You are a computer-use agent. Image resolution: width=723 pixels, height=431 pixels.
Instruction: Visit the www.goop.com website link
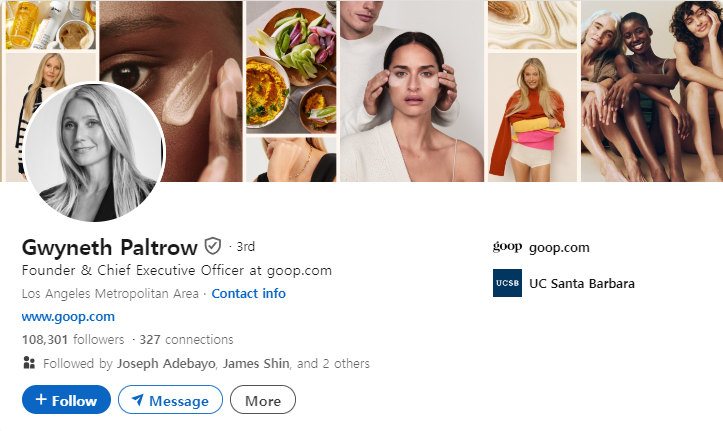(68, 317)
